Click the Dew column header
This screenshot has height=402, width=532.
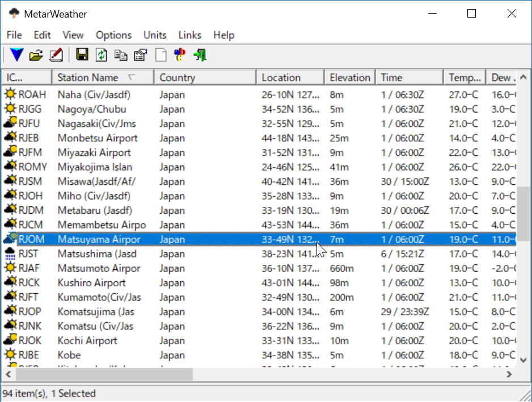501,77
